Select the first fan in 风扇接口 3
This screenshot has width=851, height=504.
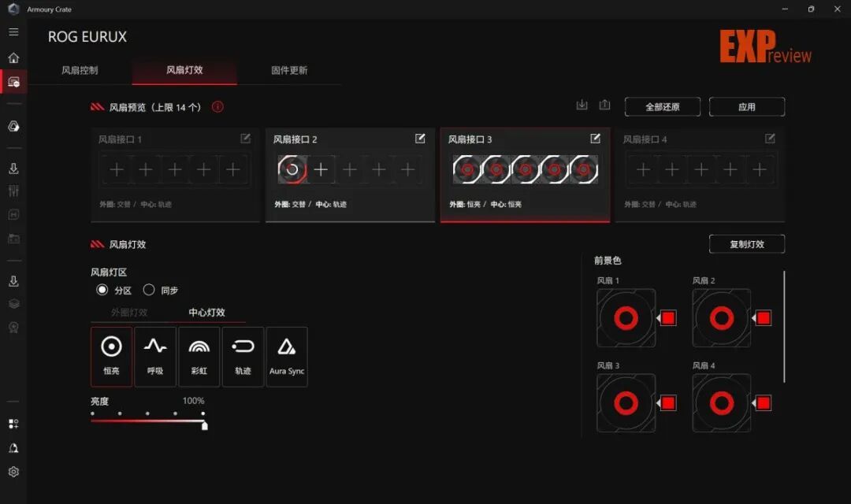pyautogui.click(x=466, y=170)
